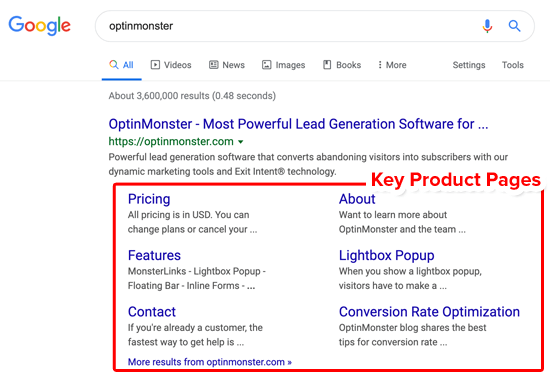Click the search box containing optinmonster
Image resolution: width=550 pixels, height=377 pixels.
click(x=315, y=26)
